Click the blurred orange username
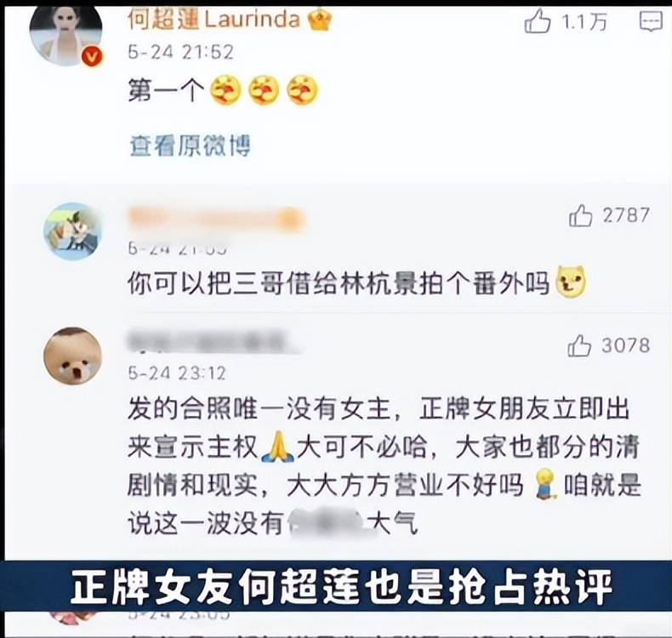 click(216, 219)
